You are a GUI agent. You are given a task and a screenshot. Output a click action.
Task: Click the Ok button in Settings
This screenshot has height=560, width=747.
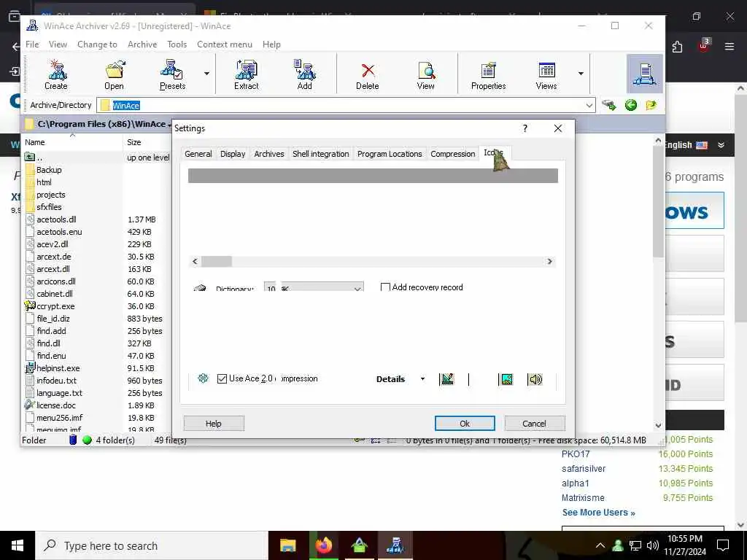465,424
